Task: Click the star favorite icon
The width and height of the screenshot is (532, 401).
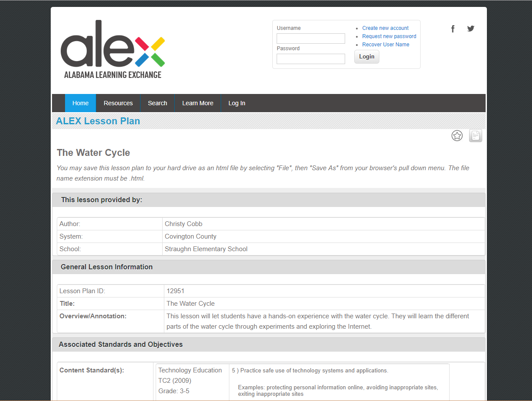Action: pyautogui.click(x=457, y=136)
